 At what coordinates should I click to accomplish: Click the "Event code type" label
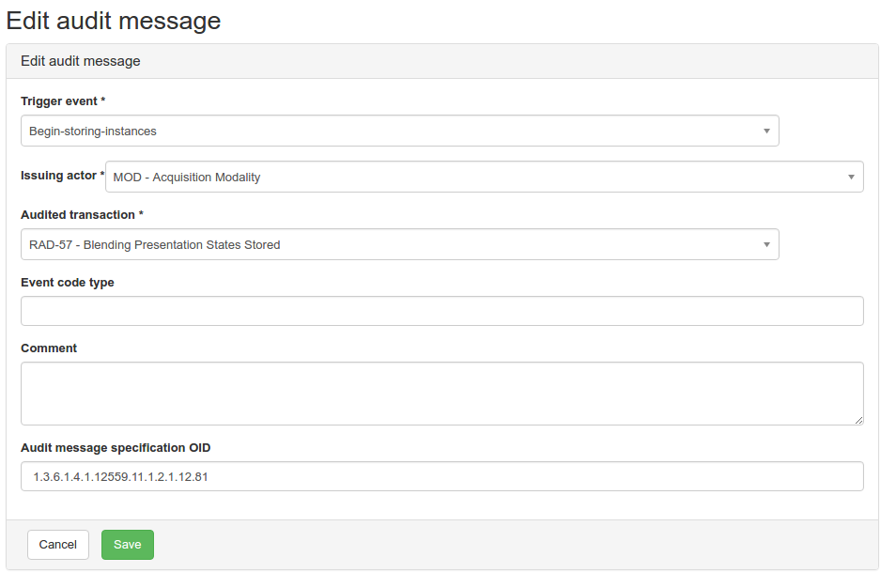[68, 282]
